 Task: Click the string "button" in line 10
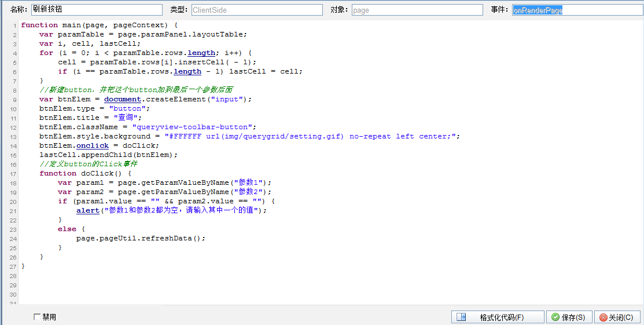click(x=127, y=108)
